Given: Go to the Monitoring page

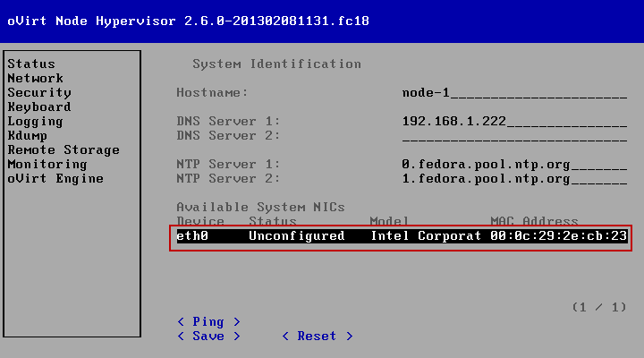Looking at the screenshot, I should point(47,165).
